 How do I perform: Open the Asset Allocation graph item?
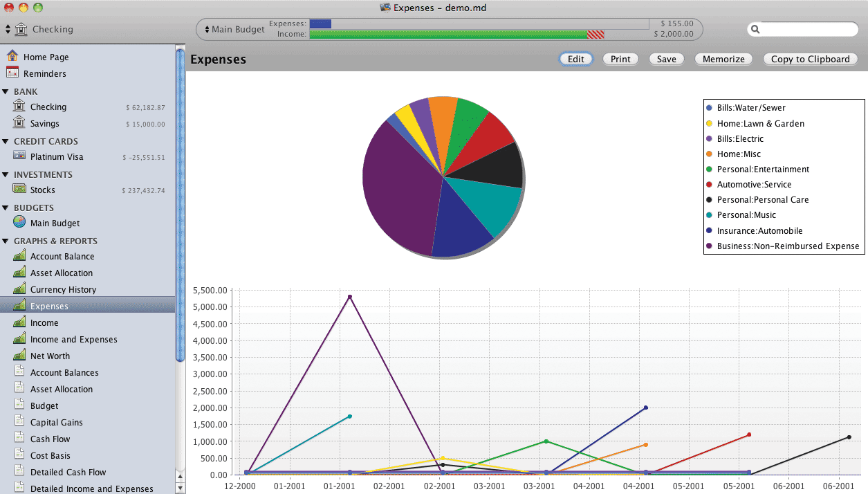pos(61,273)
